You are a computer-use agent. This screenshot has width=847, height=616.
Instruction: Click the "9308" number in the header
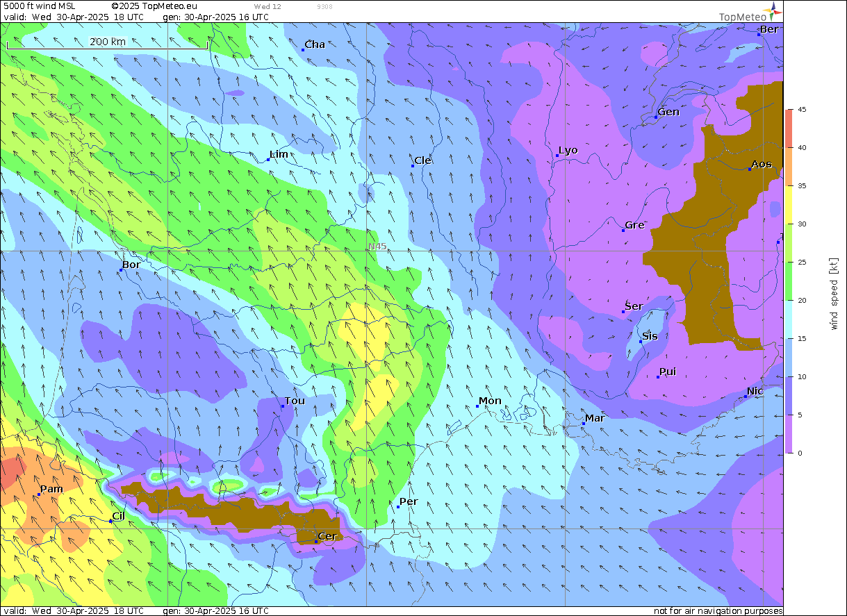(324, 6)
